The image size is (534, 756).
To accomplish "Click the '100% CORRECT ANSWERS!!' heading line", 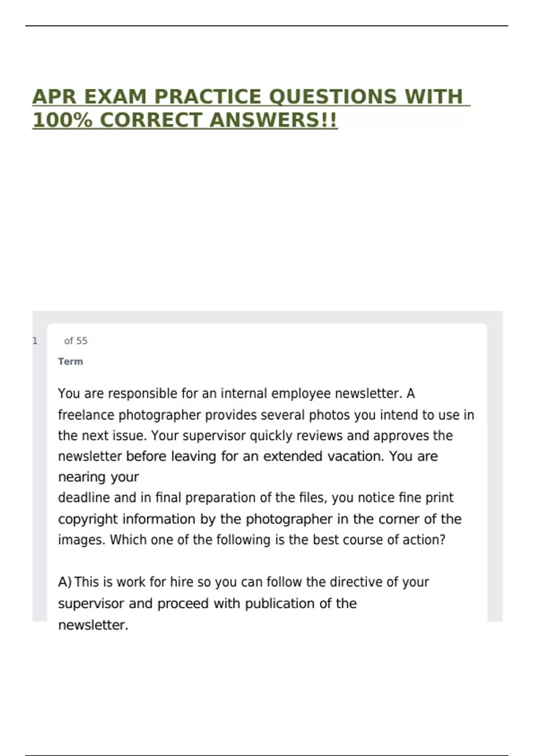I will [x=185, y=120].
